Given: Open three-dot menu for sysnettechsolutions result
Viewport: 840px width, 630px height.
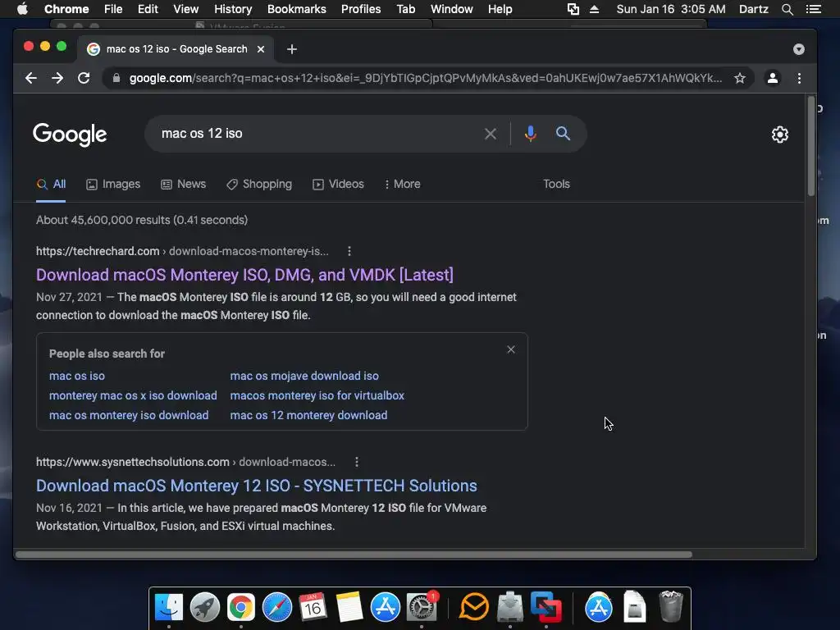Looking at the screenshot, I should (x=357, y=462).
